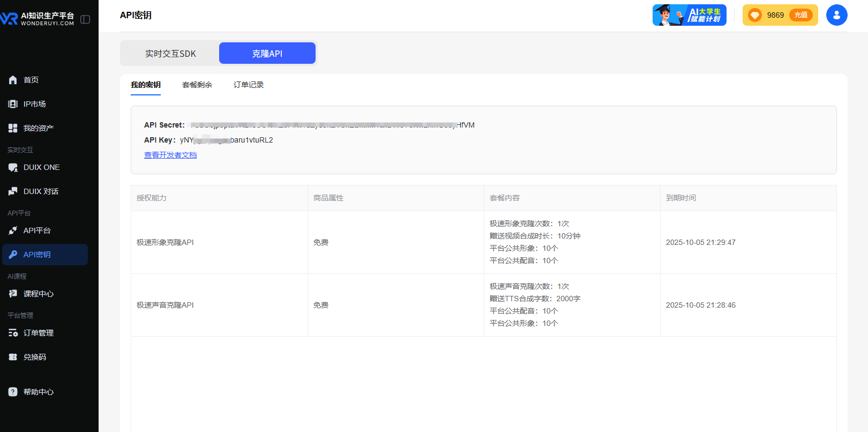Open the user avatar menu
The width and height of the screenshot is (868, 432).
pyautogui.click(x=836, y=15)
